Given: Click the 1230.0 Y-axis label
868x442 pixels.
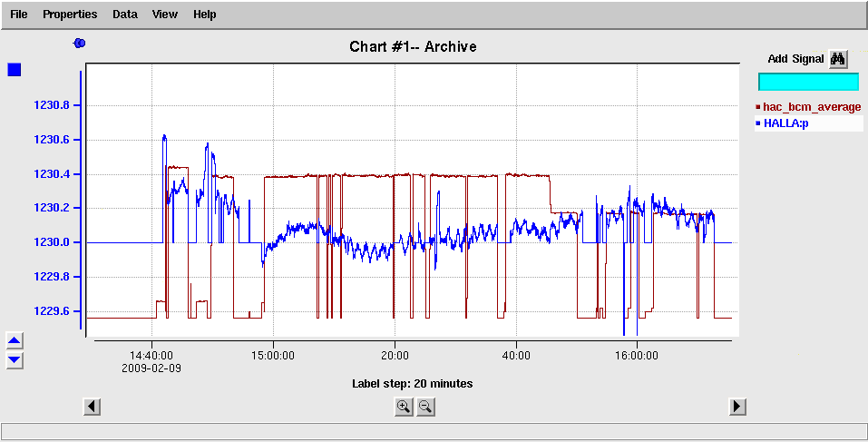Looking at the screenshot, I should (52, 242).
